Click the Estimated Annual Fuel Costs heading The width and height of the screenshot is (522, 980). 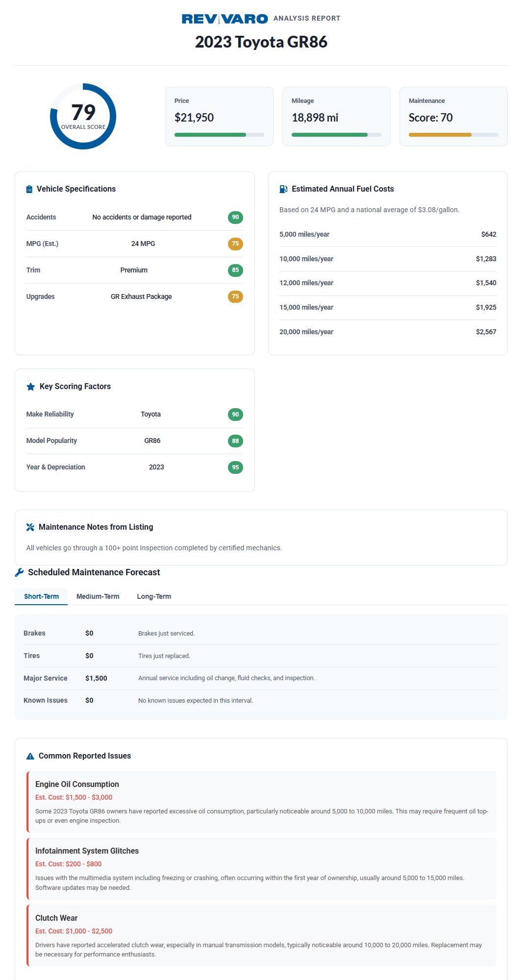pyautogui.click(x=343, y=189)
